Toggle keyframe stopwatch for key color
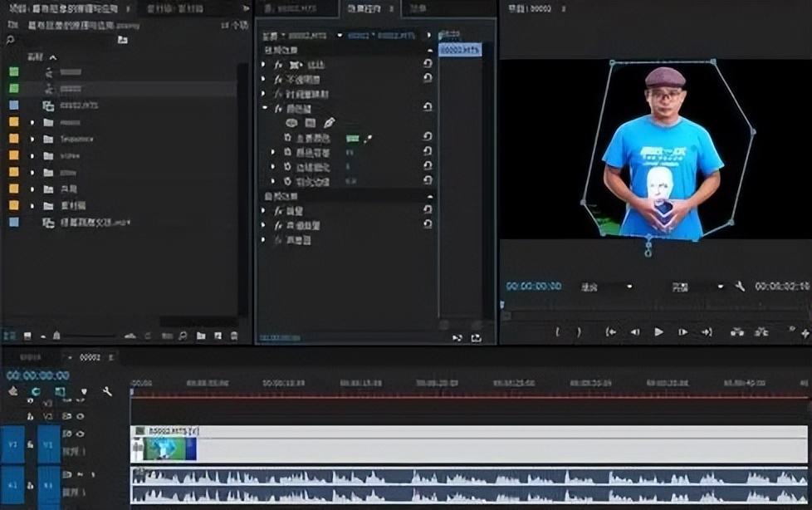 [x=288, y=138]
